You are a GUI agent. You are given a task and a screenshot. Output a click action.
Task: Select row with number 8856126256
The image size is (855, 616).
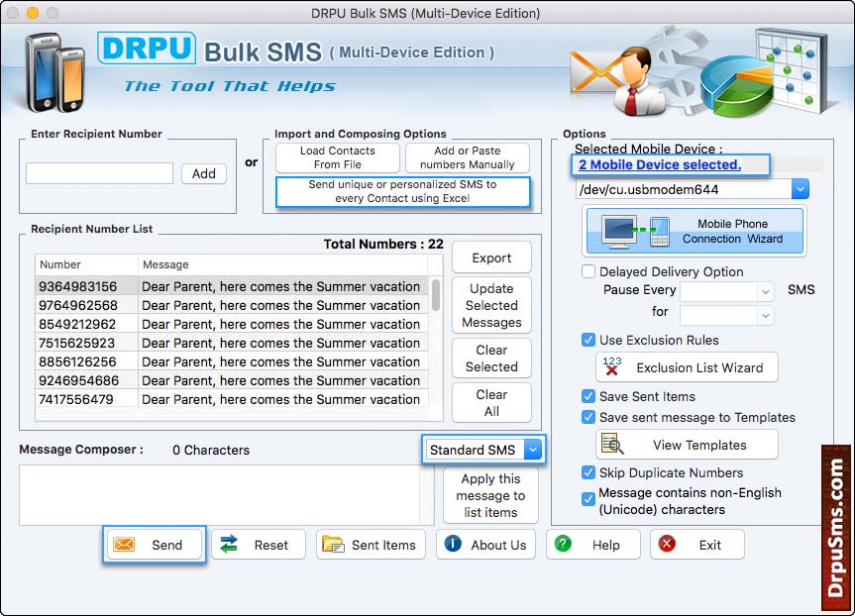point(232,361)
